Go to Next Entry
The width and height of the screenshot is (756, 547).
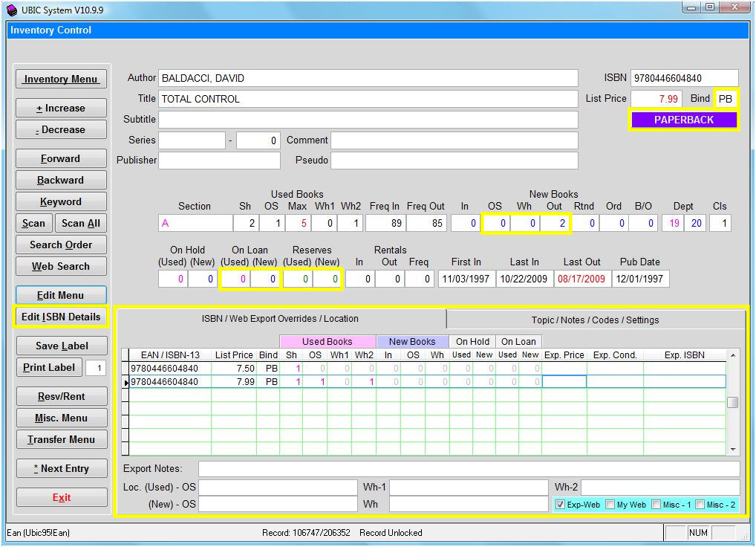[61, 468]
